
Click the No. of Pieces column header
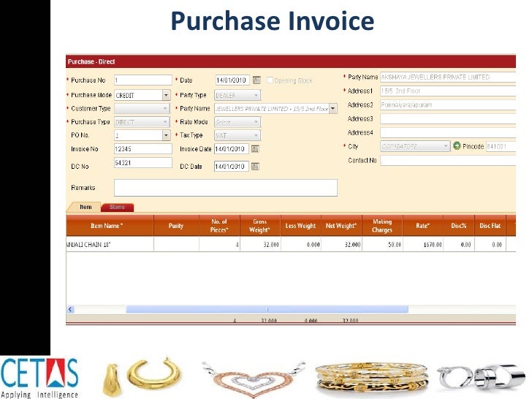[x=219, y=226]
